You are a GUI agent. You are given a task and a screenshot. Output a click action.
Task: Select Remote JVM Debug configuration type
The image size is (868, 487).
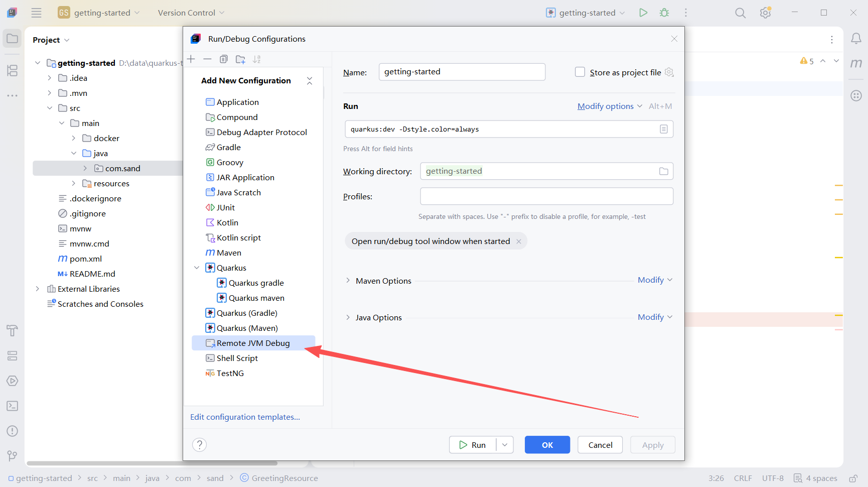[x=253, y=343]
